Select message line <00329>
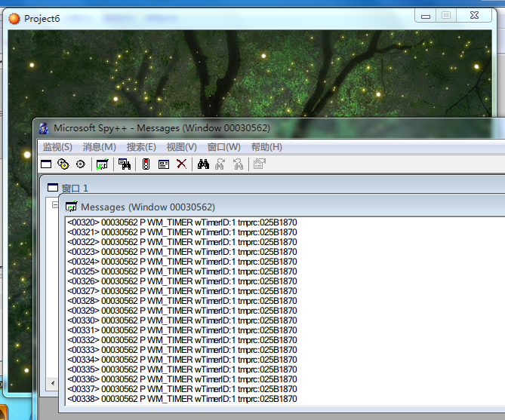Screen dimensions: 505x420 182,311
